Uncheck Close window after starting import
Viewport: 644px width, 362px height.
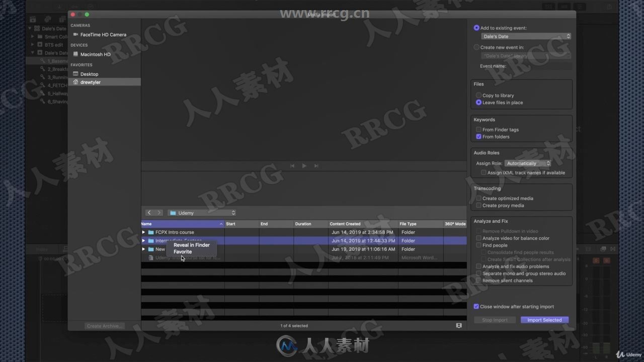pos(476,307)
